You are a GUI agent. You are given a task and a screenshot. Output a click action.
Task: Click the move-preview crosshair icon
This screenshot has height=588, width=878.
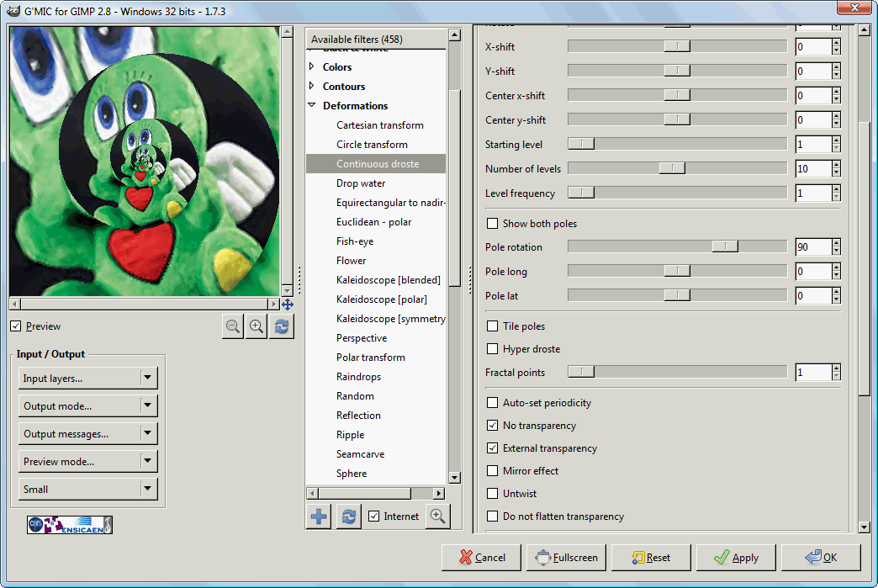(x=288, y=304)
